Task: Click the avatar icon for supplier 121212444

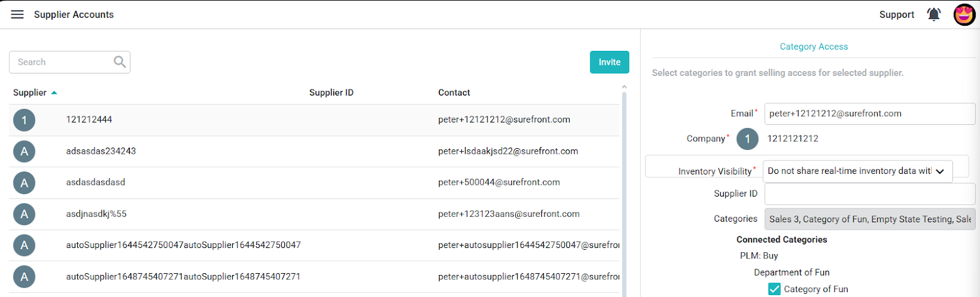Action: click(24, 120)
